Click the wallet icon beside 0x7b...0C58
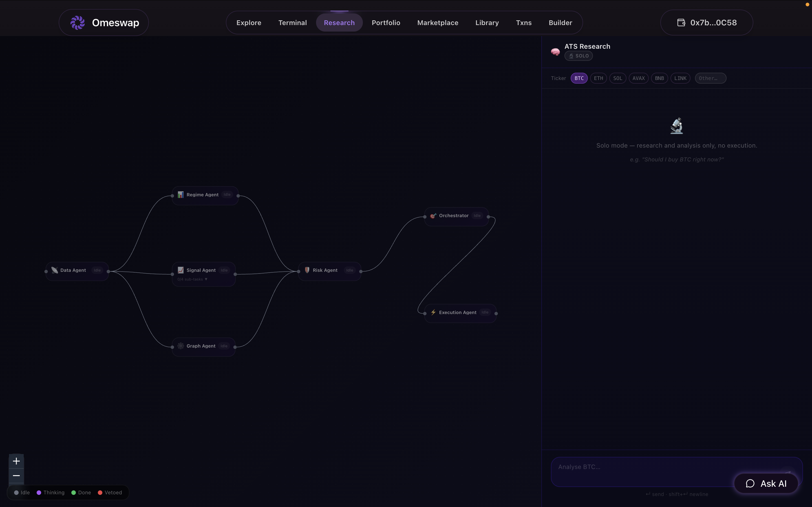The height and width of the screenshot is (507, 812). coord(681,23)
